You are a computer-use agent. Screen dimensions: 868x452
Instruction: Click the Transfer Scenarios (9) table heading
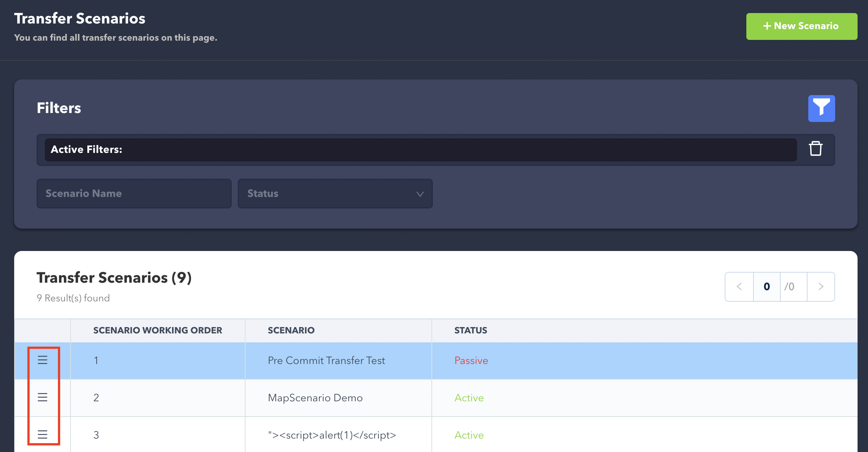tap(114, 278)
